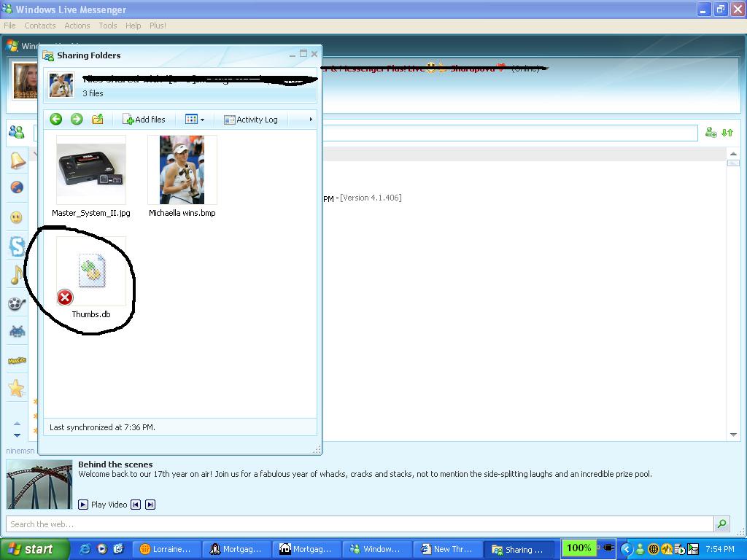Go forward with the green right arrow
This screenshot has height=560, width=747.
point(76,119)
